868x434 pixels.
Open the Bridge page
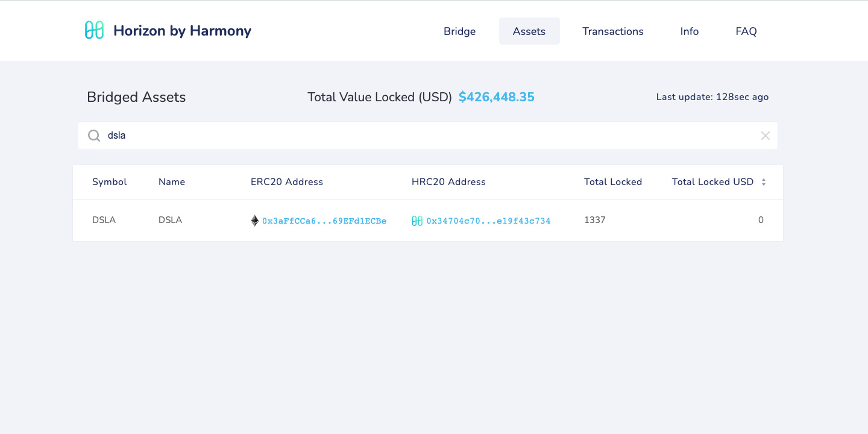coord(460,31)
